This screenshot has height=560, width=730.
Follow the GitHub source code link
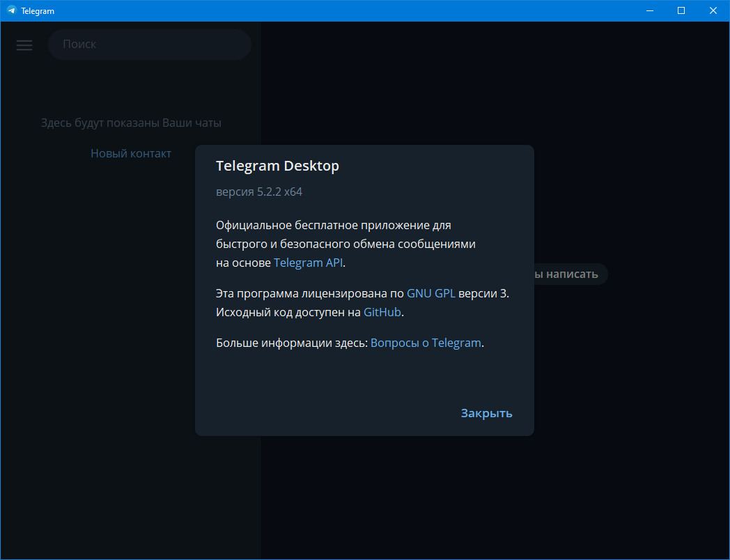point(382,312)
